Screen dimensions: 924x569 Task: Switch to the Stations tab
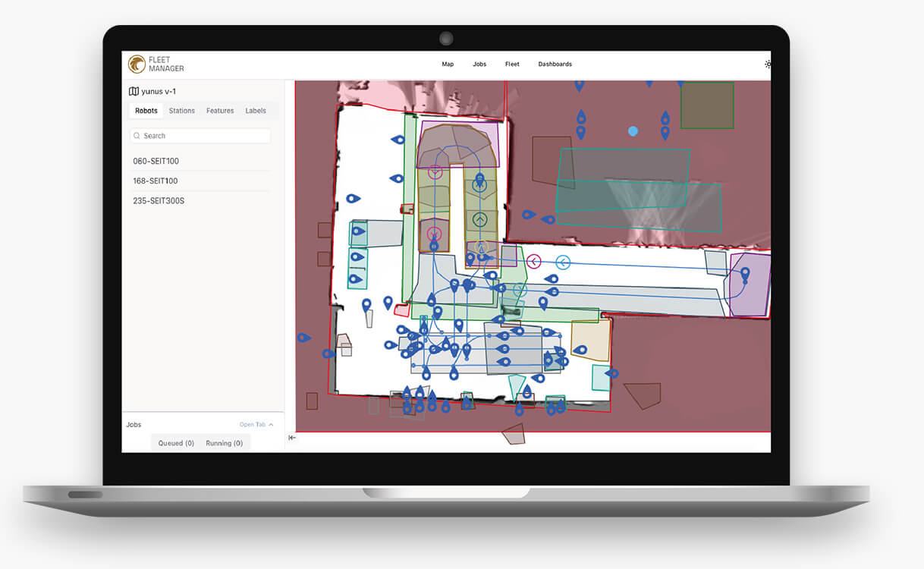181,111
